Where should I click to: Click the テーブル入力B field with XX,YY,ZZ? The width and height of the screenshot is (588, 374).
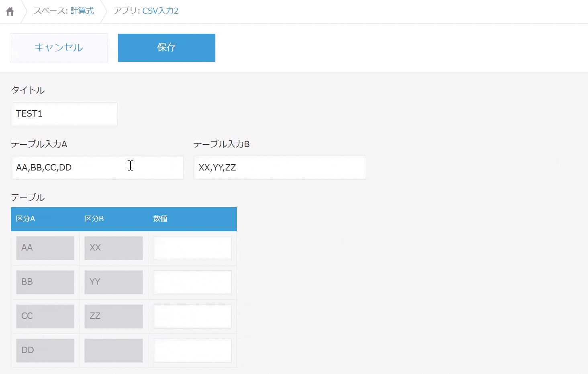tap(280, 168)
